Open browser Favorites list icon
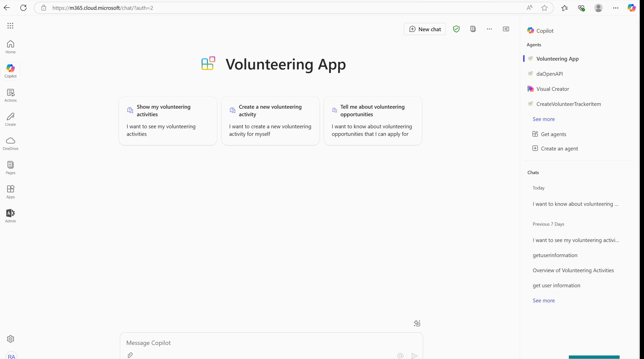This screenshot has height=359, width=644. click(564, 8)
